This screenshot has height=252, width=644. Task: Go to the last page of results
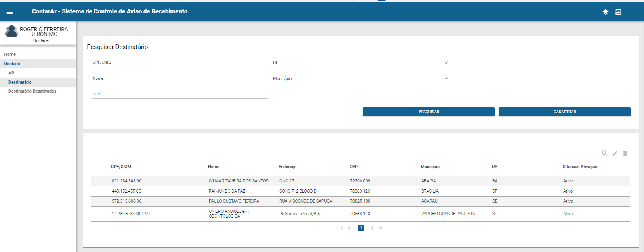380,228
